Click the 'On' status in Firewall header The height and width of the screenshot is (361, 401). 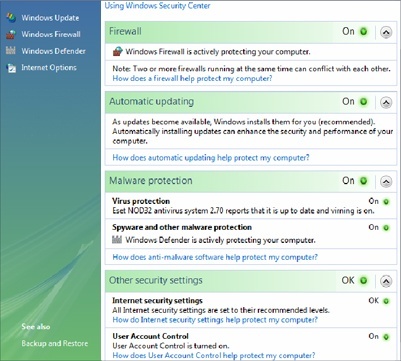coord(348,31)
